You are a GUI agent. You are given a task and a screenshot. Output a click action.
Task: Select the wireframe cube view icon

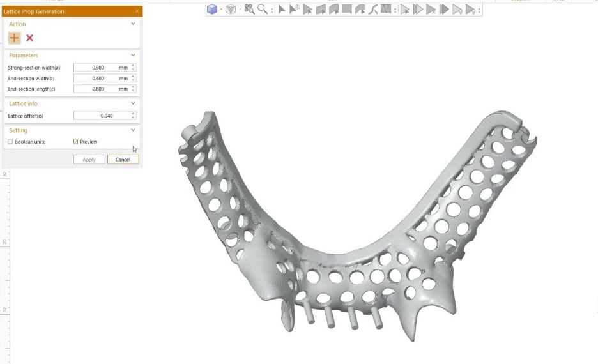(x=231, y=10)
